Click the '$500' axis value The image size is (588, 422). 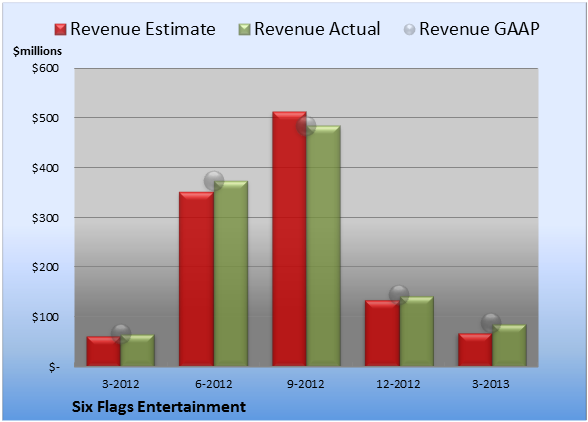pyautogui.click(x=45, y=118)
